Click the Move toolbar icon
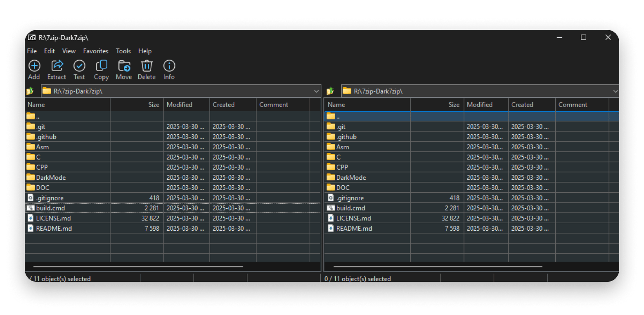Viewport: 644px width, 315px height. tap(124, 66)
